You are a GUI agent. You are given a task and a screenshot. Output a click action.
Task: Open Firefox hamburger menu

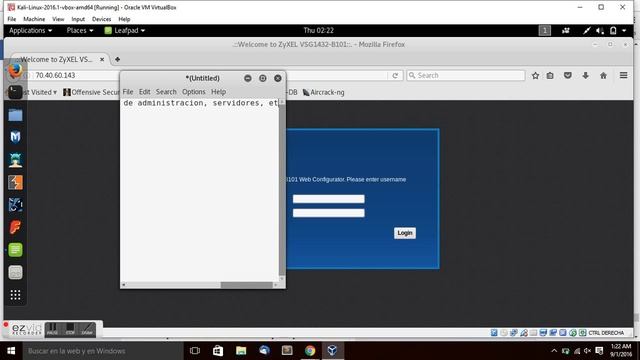623,75
